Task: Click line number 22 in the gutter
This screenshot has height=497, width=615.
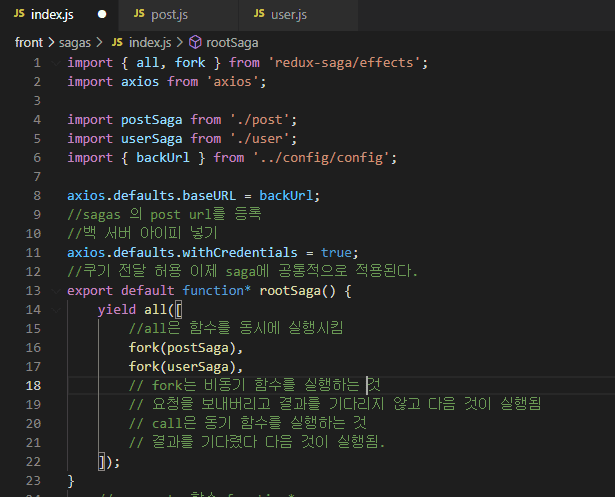Action: pos(33,462)
